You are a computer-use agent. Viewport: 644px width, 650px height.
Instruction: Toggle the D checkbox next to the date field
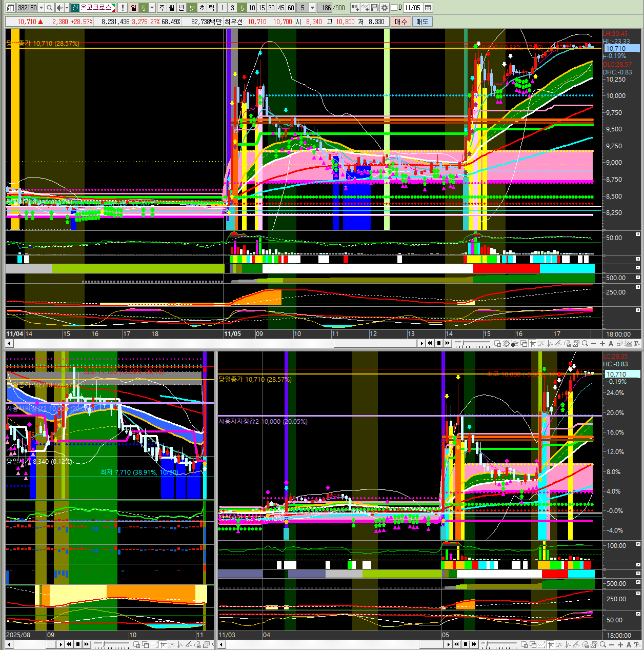click(394, 8)
